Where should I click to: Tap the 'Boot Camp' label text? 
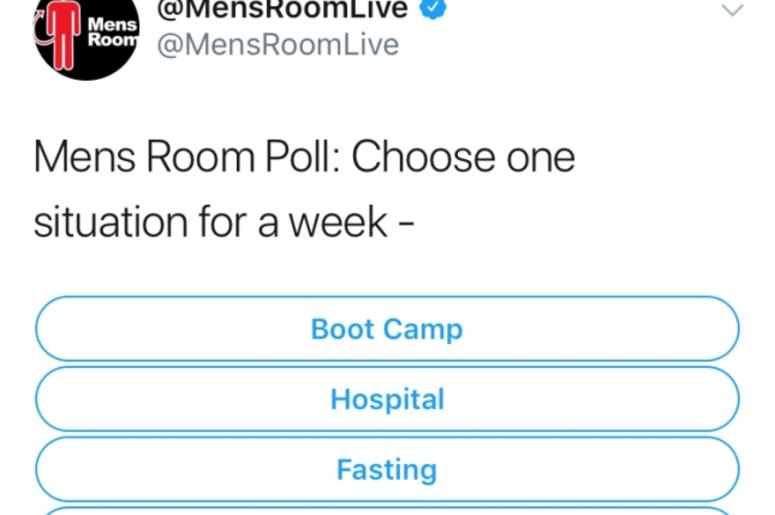coord(387,330)
